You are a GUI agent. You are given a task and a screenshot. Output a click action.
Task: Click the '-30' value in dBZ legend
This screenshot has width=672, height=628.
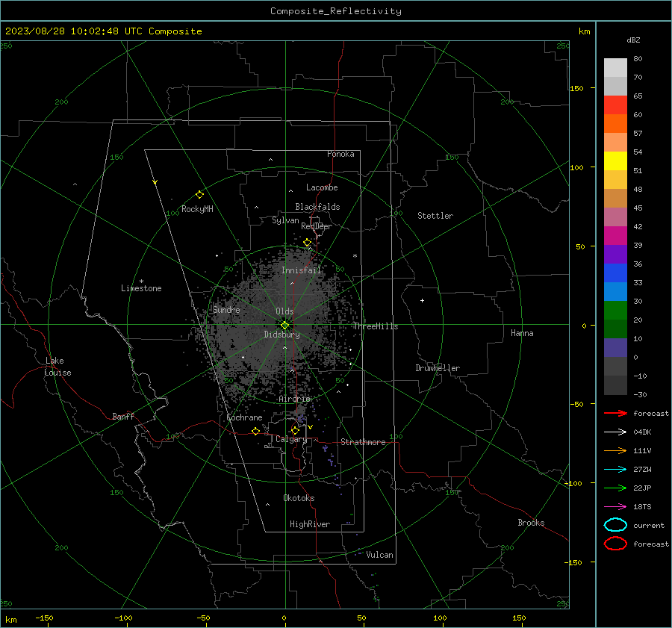[x=640, y=395]
